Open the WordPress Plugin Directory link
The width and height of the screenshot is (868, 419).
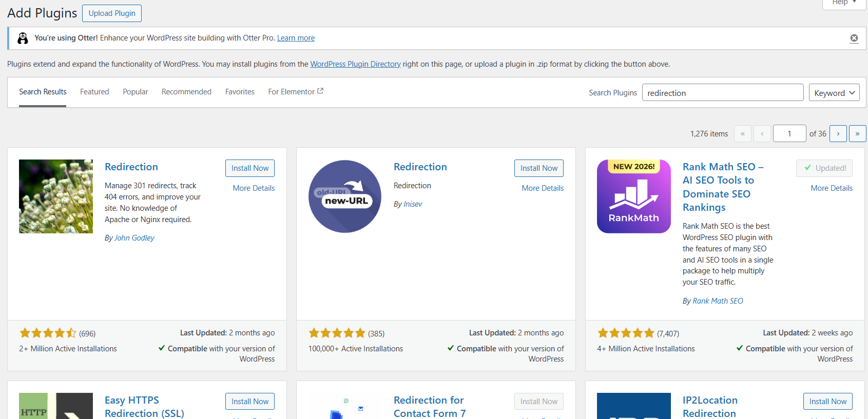(355, 64)
